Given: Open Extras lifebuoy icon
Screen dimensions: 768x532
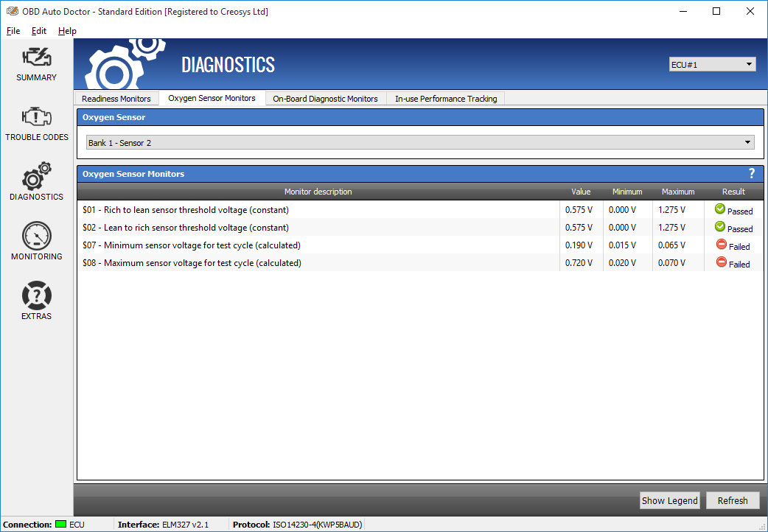Looking at the screenshot, I should 36,297.
